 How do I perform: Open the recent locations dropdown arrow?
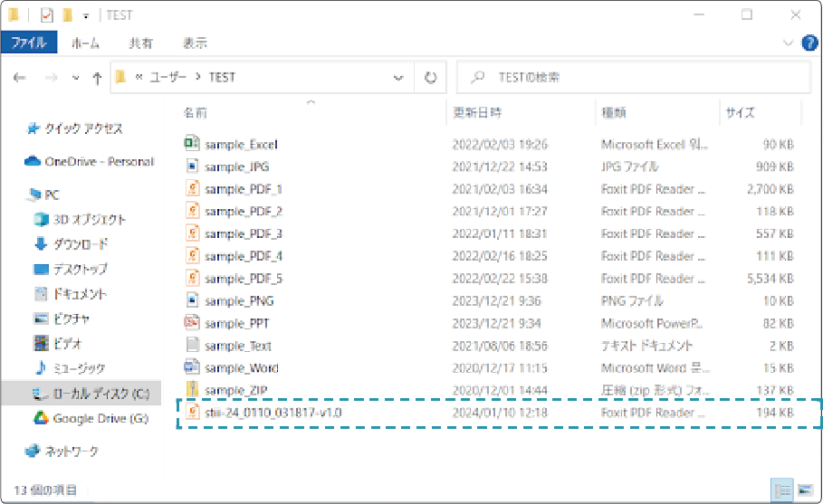(75, 78)
